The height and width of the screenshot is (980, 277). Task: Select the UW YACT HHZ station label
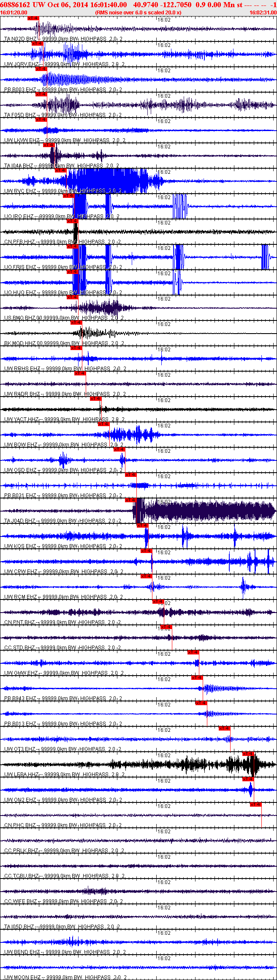click(64, 419)
